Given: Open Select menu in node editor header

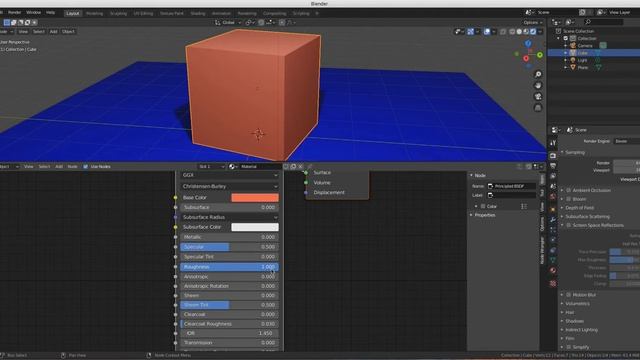Looking at the screenshot, I should [44, 167].
